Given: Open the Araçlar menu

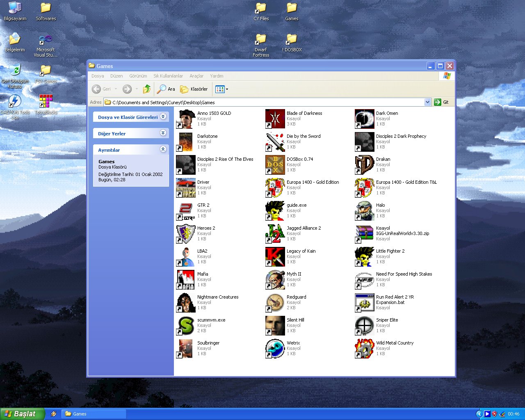Looking at the screenshot, I should point(196,76).
